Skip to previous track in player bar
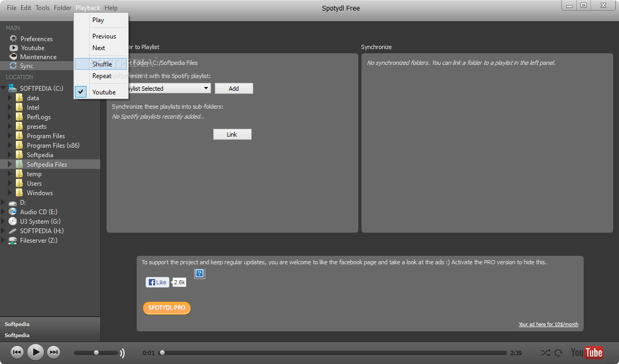The height and width of the screenshot is (364, 619). coord(17,352)
